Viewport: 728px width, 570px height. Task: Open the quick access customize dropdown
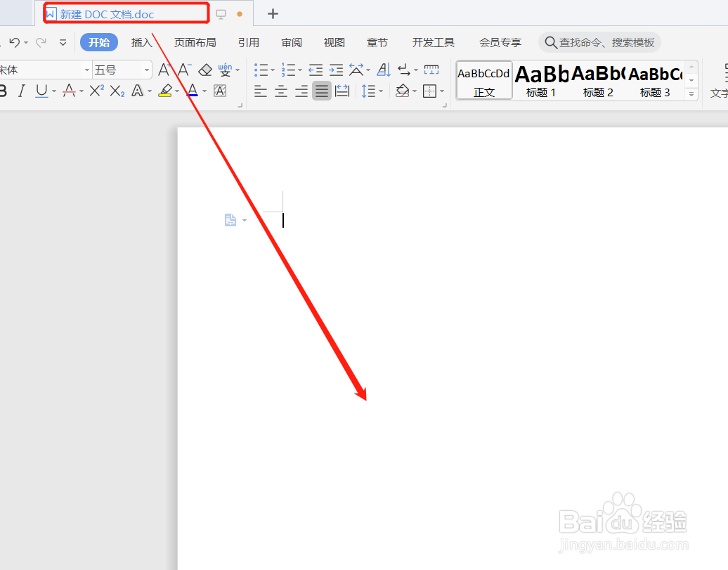coord(63,43)
